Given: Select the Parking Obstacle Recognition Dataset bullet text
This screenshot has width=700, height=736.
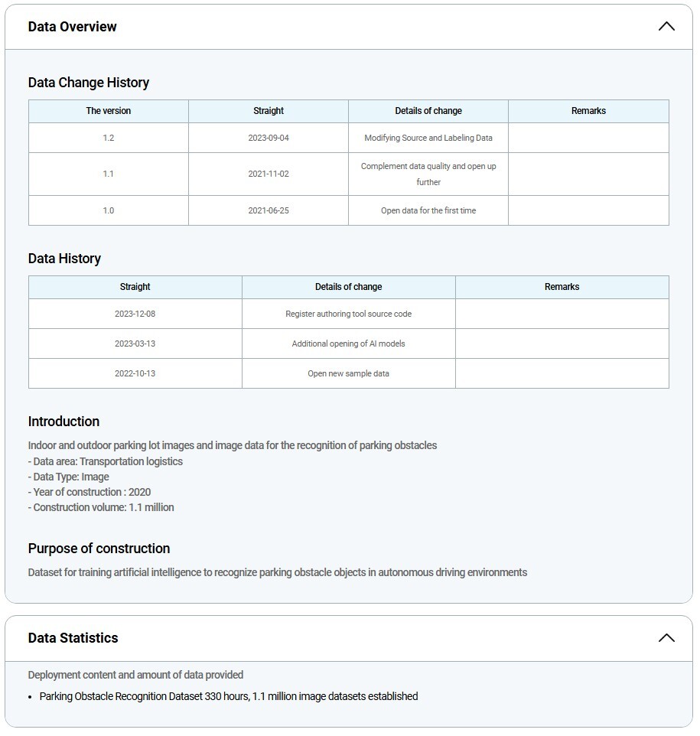Looking at the screenshot, I should pyautogui.click(x=229, y=696).
